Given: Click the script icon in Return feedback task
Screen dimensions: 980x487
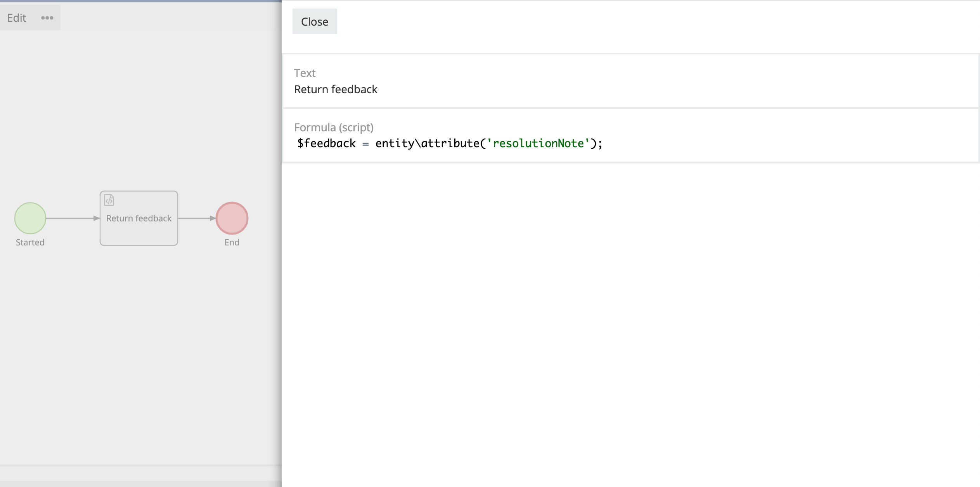Looking at the screenshot, I should pos(109,200).
